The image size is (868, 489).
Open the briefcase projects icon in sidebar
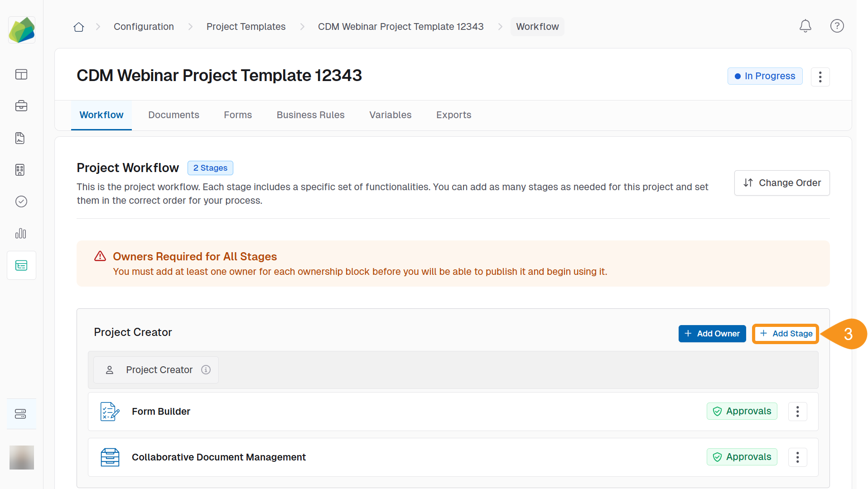coord(21,106)
